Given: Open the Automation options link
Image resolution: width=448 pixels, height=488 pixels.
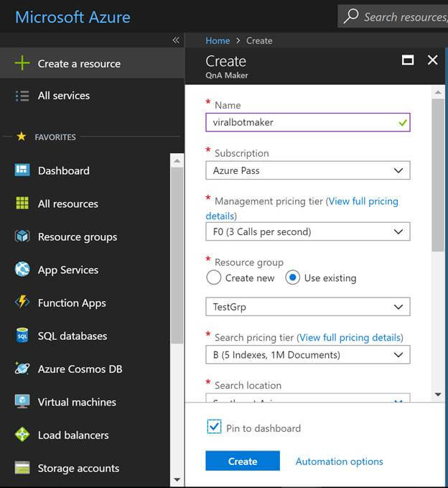Looking at the screenshot, I should pyautogui.click(x=339, y=461).
